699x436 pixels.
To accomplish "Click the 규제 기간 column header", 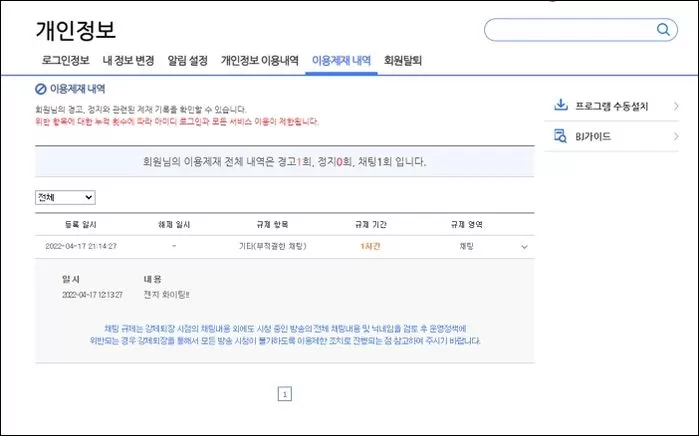I will (x=370, y=225).
